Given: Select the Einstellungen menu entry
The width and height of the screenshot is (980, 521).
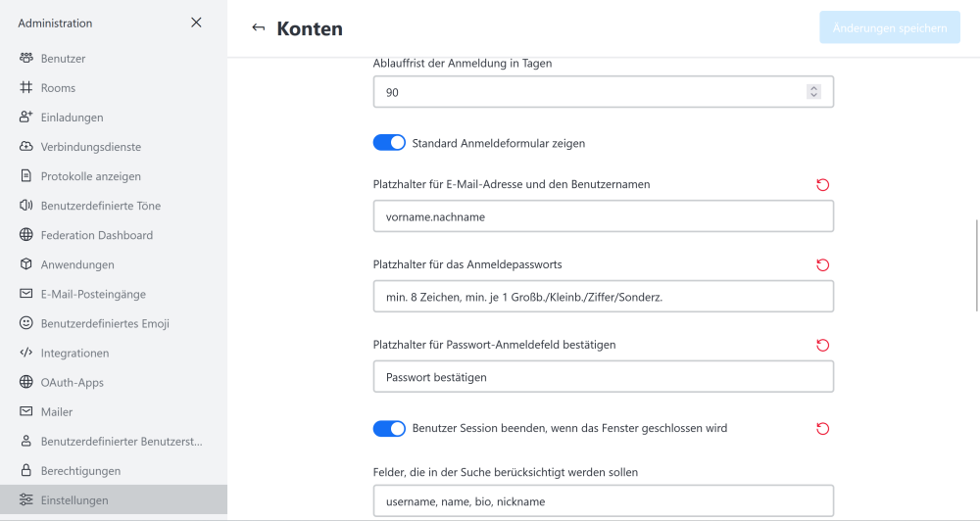Looking at the screenshot, I should 114,499.
